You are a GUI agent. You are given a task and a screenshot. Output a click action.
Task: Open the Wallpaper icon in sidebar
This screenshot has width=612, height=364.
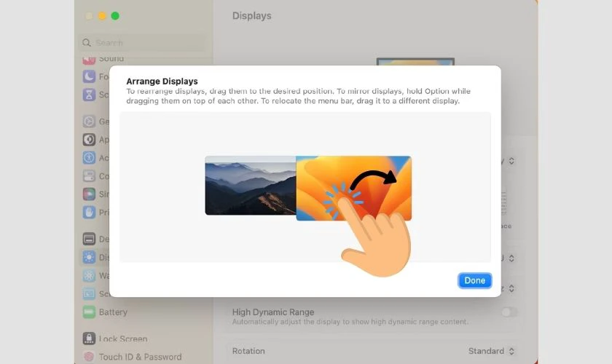(89, 275)
